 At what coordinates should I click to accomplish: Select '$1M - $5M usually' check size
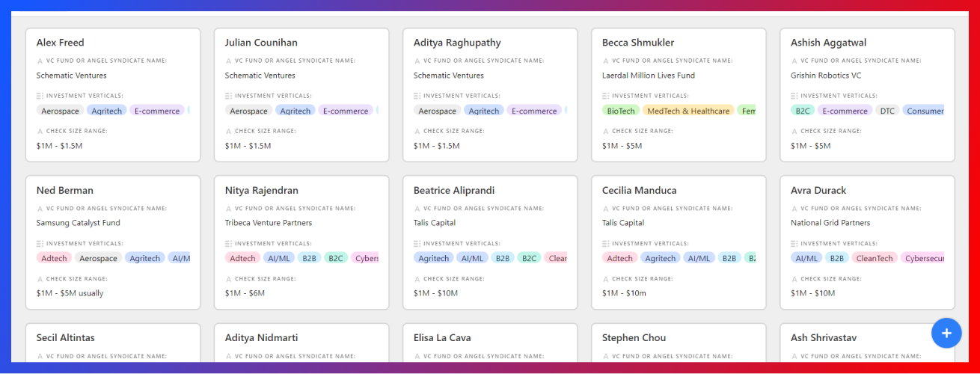tap(70, 293)
